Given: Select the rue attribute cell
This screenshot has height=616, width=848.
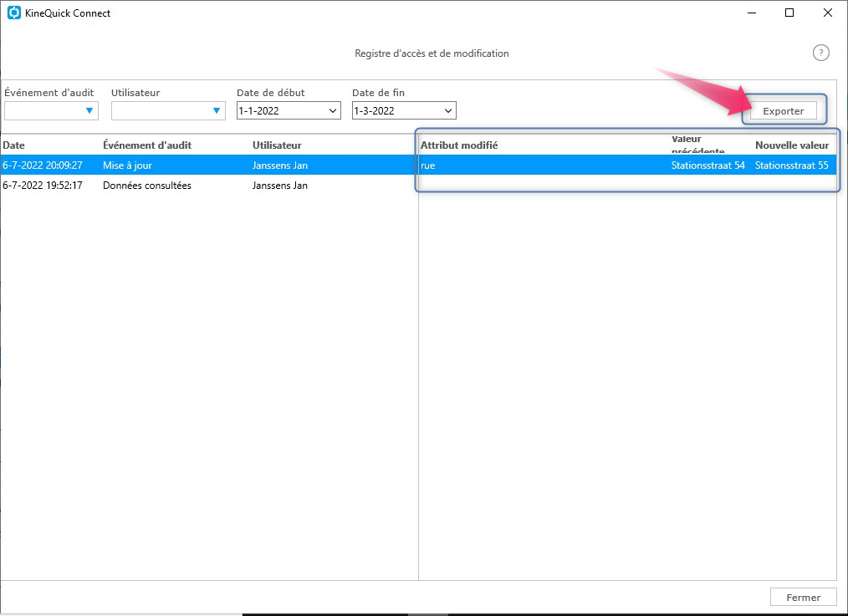Looking at the screenshot, I should coord(428,165).
